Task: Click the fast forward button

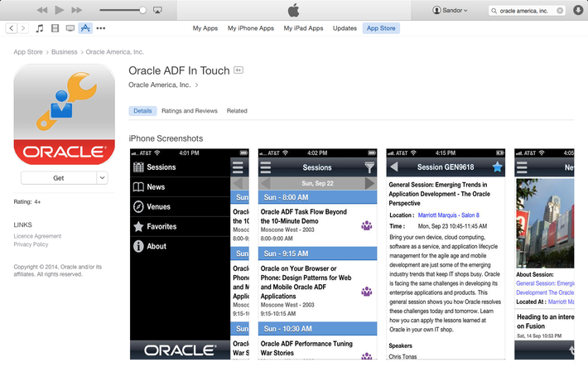Action: click(76, 10)
